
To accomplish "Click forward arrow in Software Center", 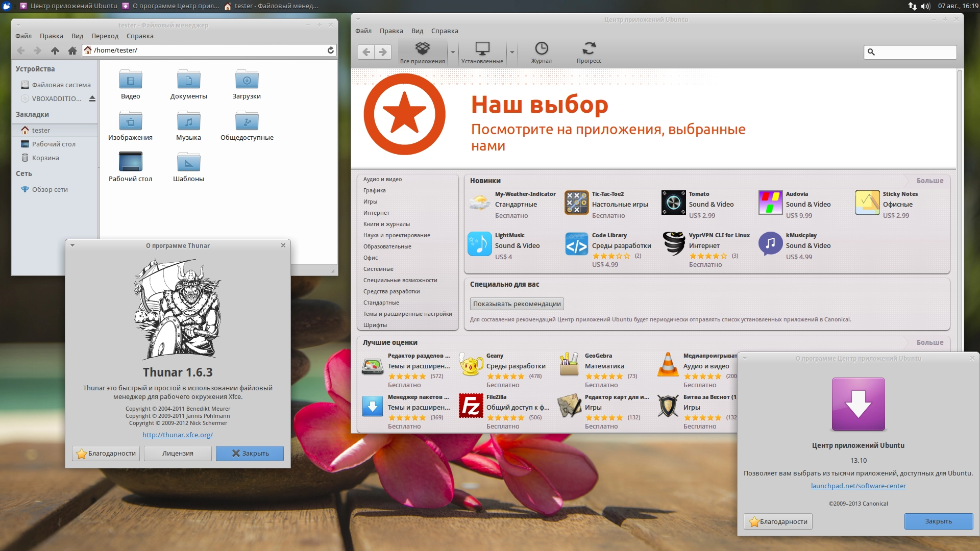I will 383,52.
